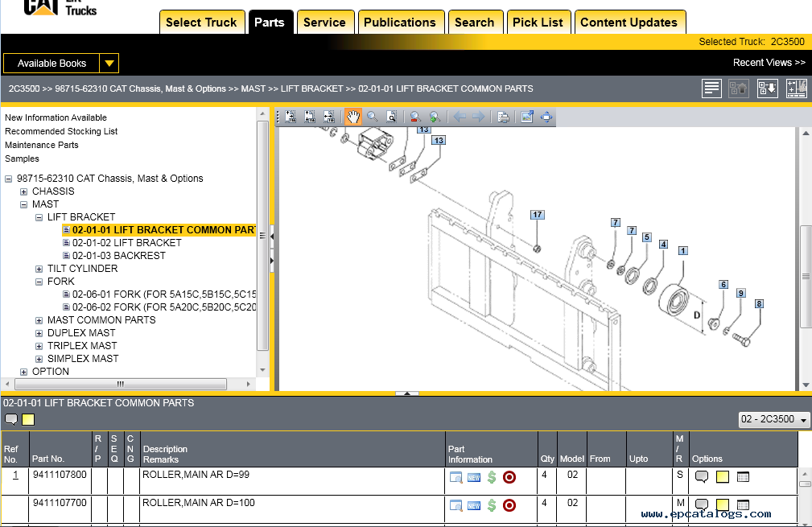Viewport: 812px width, 527px height.
Task: Open the Search tab
Action: (475, 23)
